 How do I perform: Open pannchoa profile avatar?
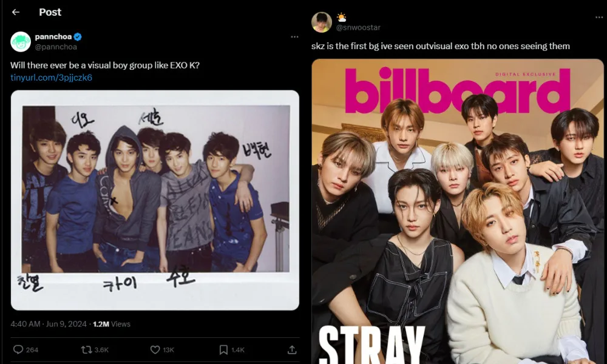pyautogui.click(x=21, y=42)
